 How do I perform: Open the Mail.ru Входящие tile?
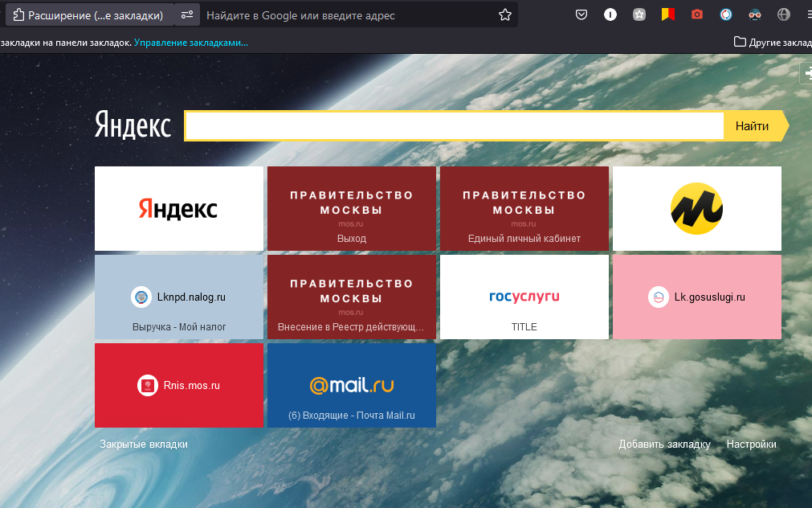[x=352, y=385]
